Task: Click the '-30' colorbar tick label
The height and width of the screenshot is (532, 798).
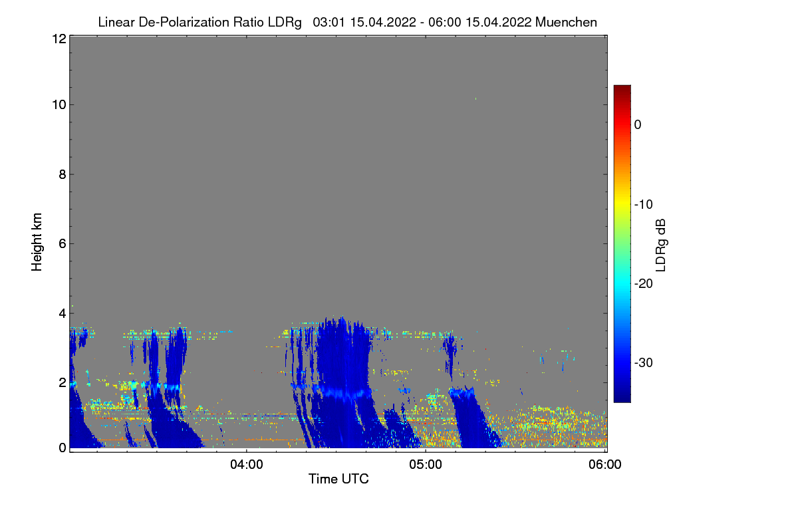Action: [643, 362]
